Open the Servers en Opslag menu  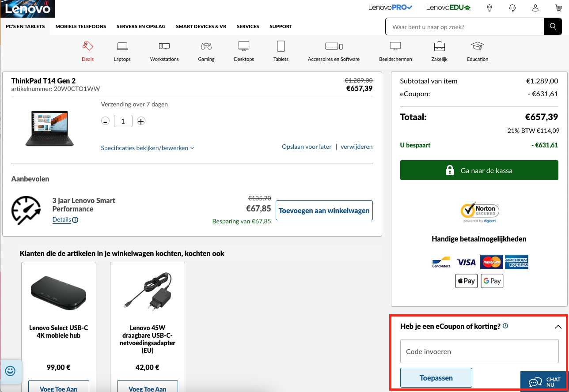(x=141, y=26)
